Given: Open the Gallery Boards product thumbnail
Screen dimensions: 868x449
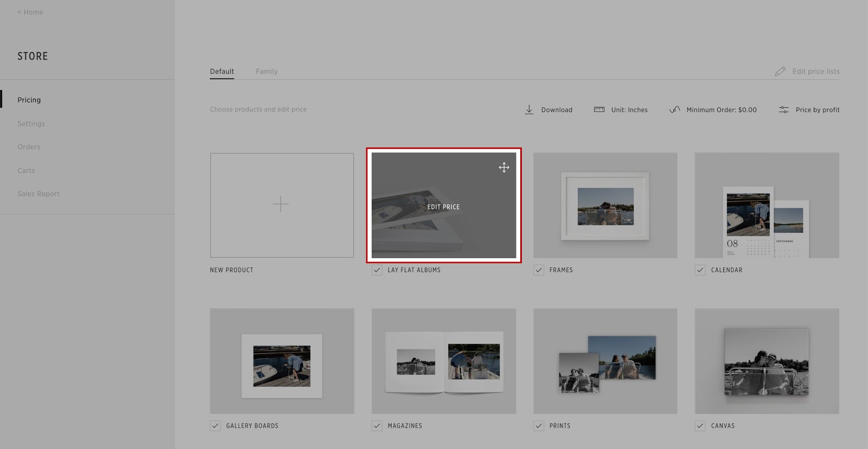Looking at the screenshot, I should pos(282,361).
